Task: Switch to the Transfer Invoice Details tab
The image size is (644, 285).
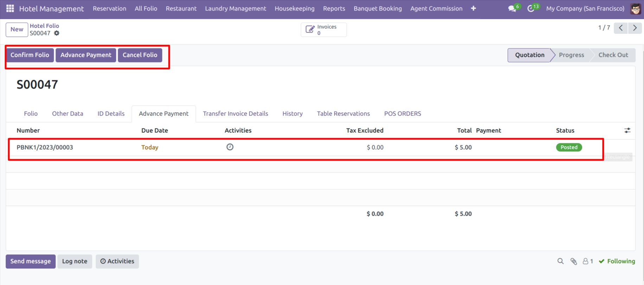Action: pos(235,114)
